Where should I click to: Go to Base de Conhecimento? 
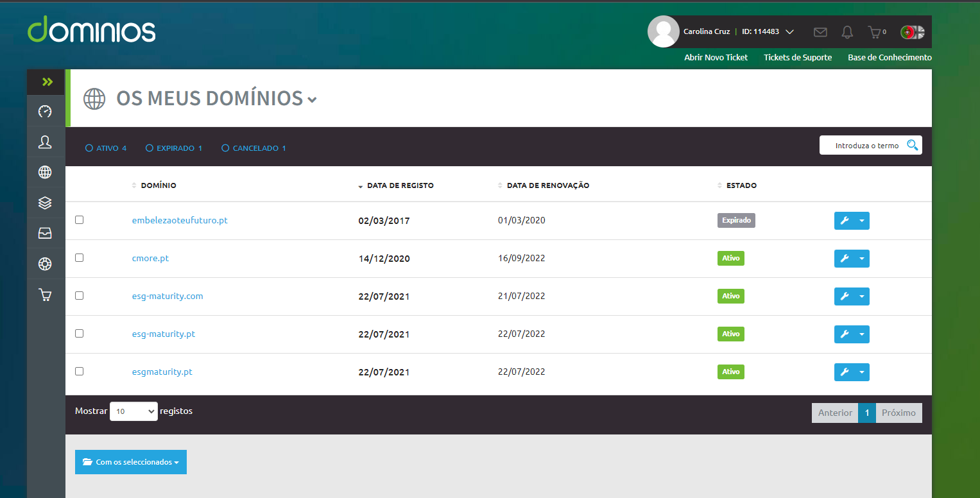tap(890, 58)
